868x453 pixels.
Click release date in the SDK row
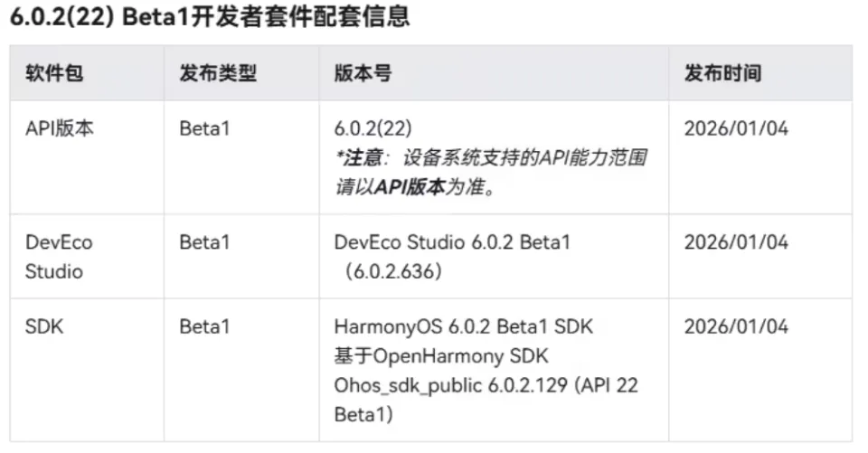pos(736,326)
